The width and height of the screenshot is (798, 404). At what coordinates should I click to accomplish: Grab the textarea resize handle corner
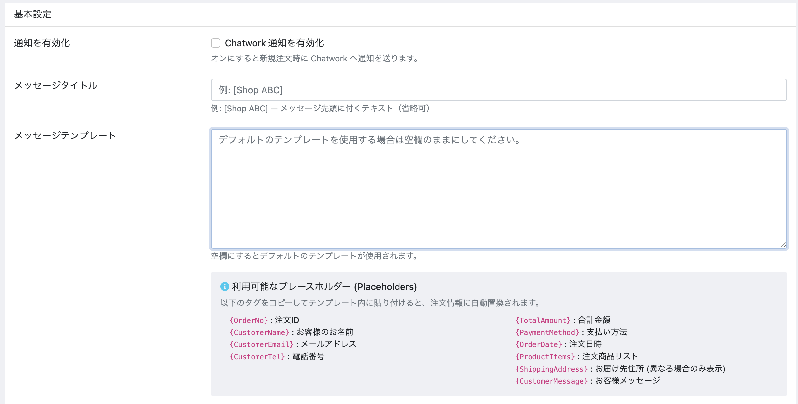[x=783, y=245]
